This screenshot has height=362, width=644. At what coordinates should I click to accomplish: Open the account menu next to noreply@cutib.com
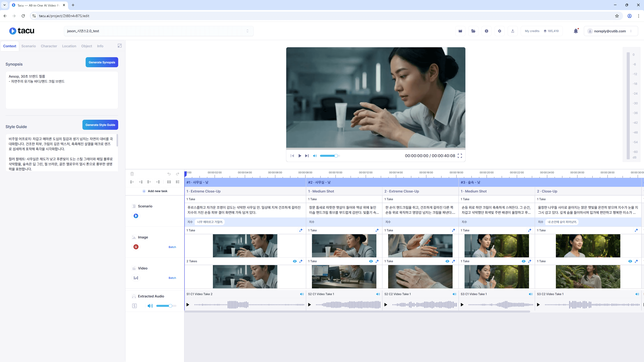coord(631,31)
